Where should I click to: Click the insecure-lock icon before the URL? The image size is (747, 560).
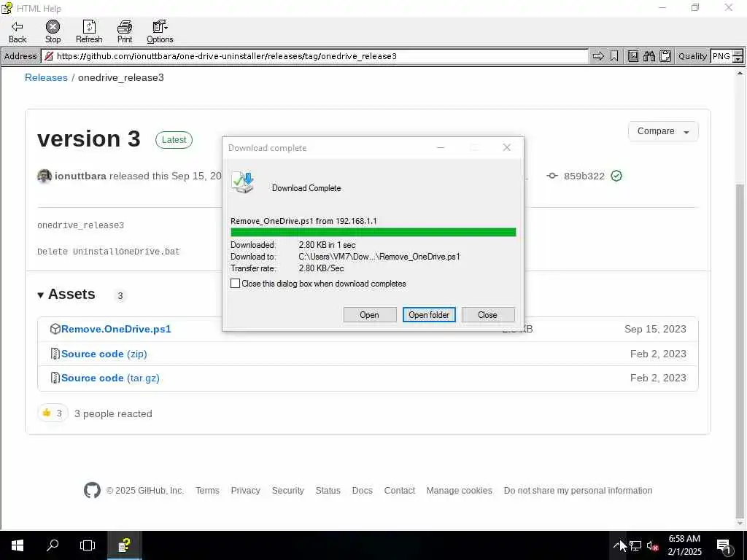(49, 56)
